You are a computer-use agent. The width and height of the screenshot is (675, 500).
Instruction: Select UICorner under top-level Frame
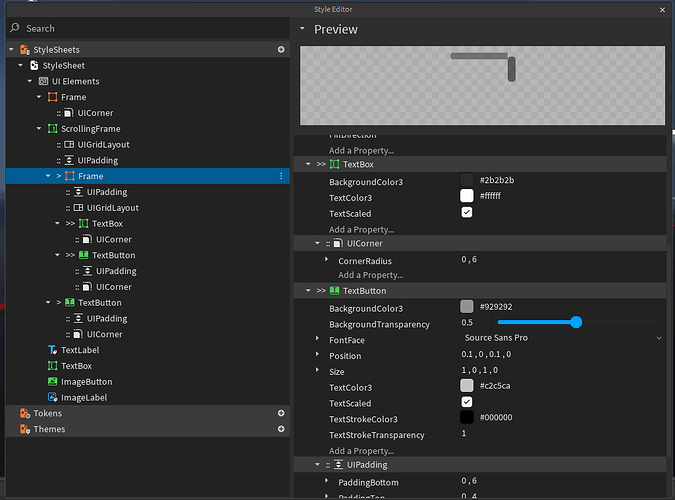(x=148, y=113)
